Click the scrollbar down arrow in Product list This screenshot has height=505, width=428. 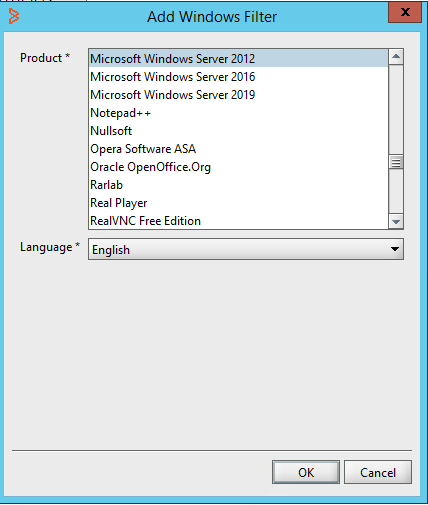tap(396, 222)
